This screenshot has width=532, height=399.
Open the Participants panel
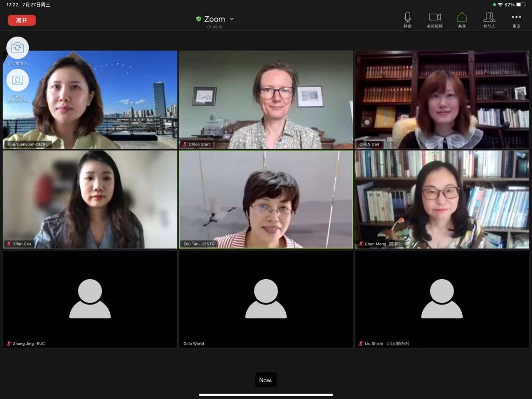[x=489, y=19]
